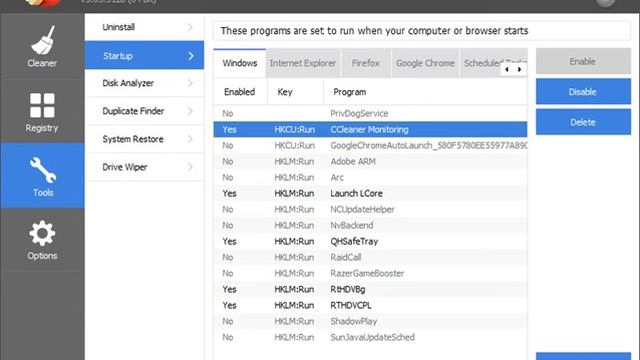
Task: Select the RtHDVBg entry
Action: (x=370, y=289)
